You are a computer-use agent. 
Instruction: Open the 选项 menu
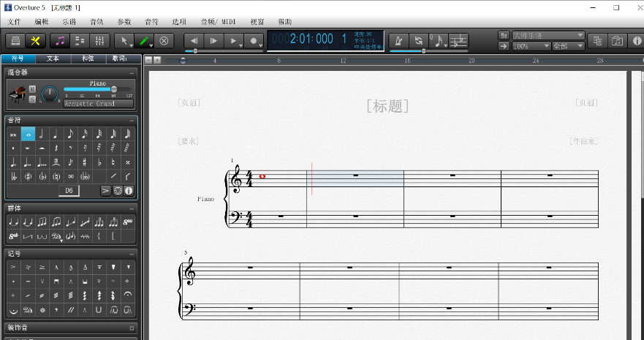179,22
